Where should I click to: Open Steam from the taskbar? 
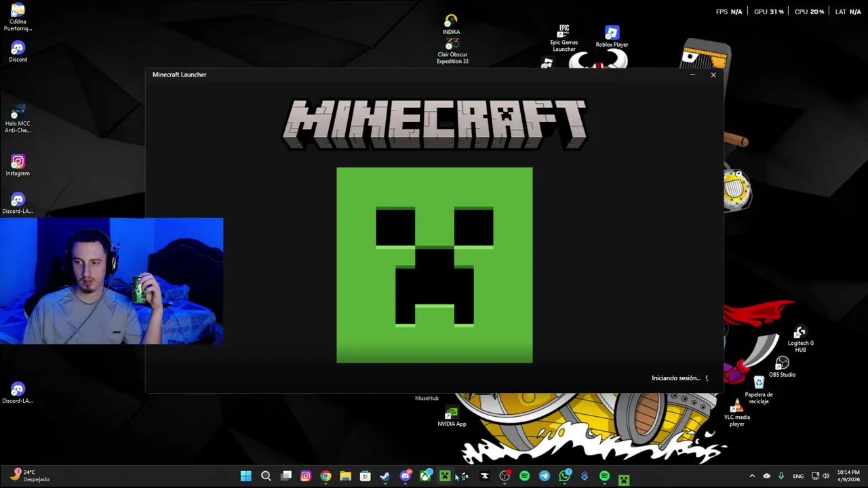pos(385,476)
